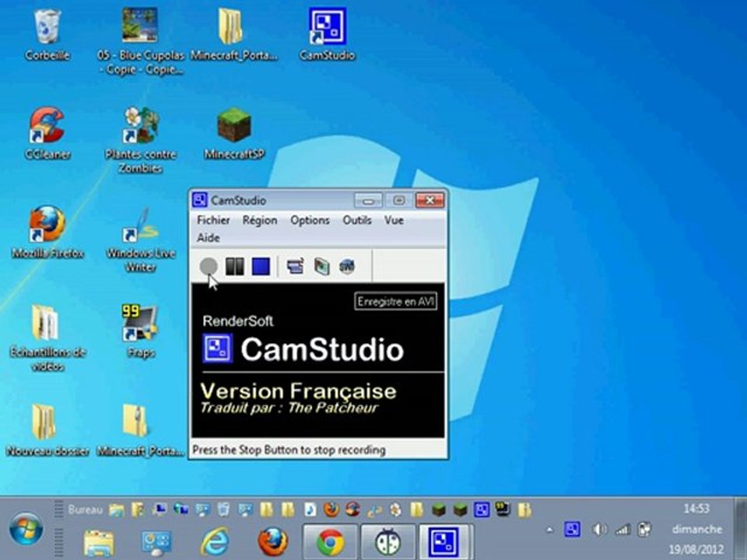The width and height of the screenshot is (747, 560).
Task: Click the Toggle View icon in CamStudio toolbar
Action: pos(296,266)
